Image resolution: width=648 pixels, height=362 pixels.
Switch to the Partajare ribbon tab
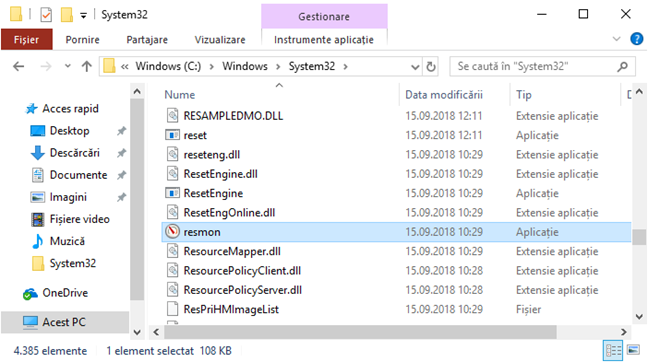147,40
